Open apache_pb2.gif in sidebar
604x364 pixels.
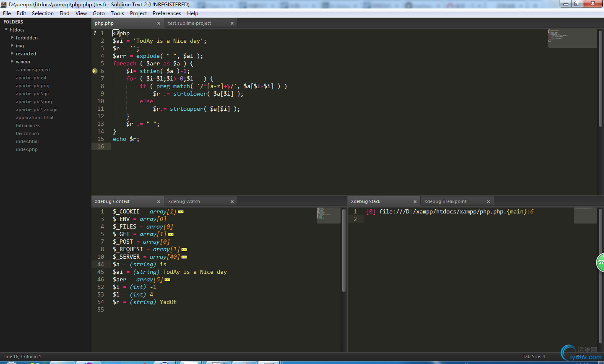pos(32,94)
